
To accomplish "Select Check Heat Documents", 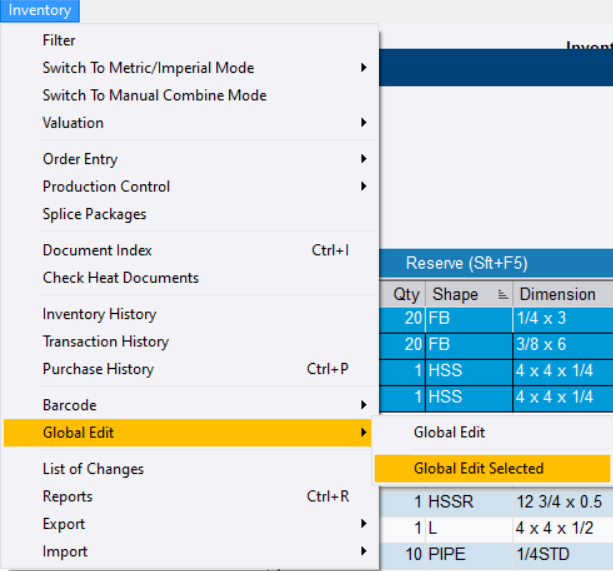I will pos(120,278).
